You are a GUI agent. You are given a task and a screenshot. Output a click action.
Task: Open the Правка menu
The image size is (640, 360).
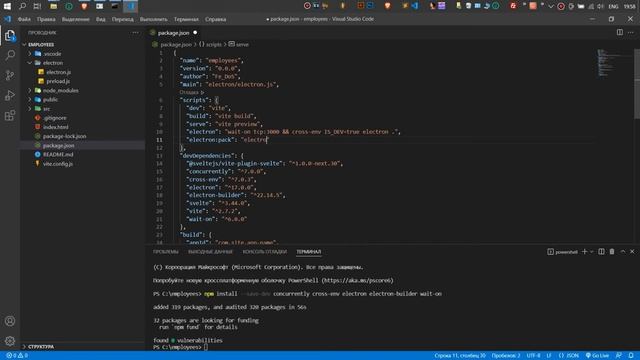(x=46, y=19)
